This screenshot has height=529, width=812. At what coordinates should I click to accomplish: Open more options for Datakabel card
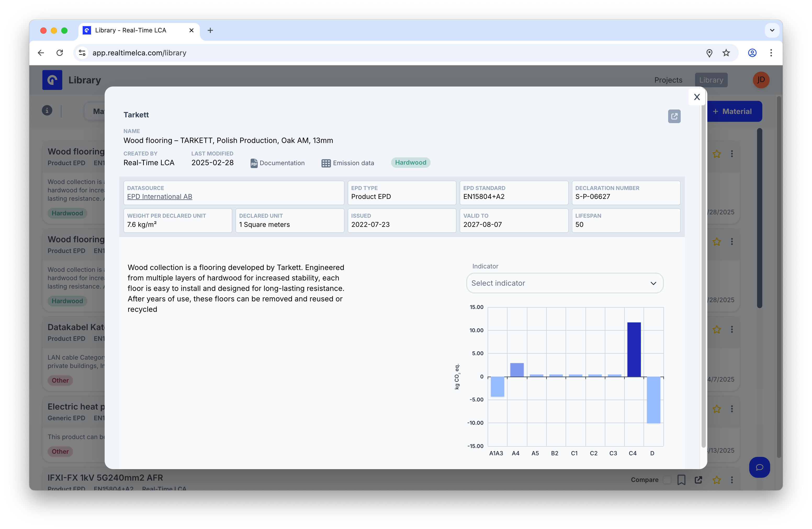point(732,330)
